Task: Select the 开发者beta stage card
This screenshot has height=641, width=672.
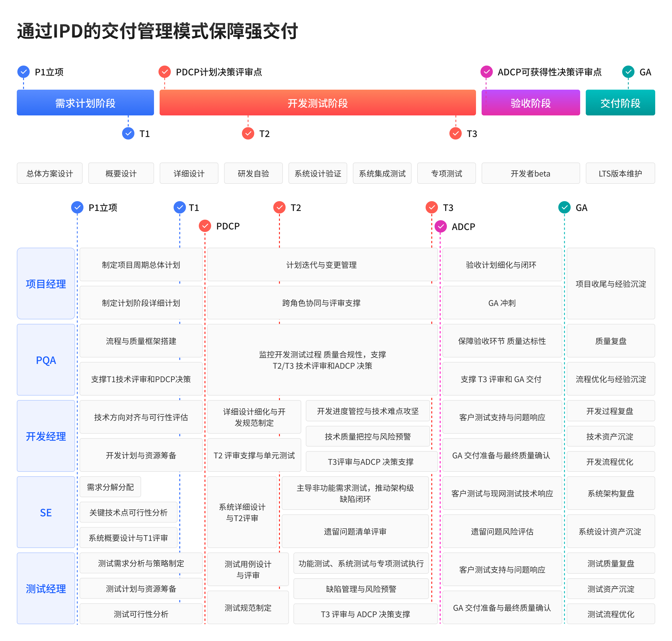Action: 530,173
